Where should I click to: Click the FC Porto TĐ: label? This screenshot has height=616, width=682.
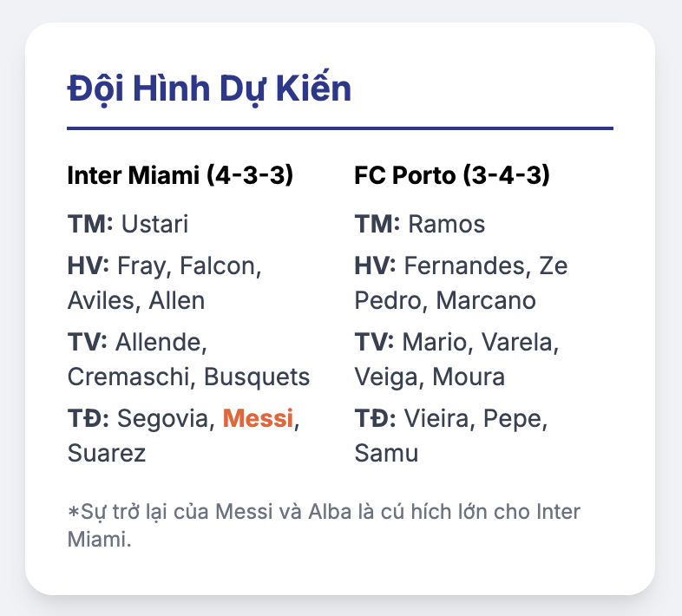point(376,418)
